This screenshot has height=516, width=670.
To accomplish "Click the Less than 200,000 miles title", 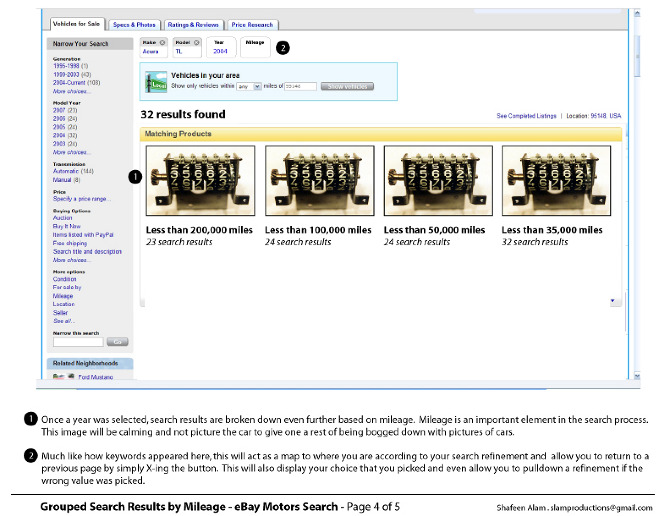I will tap(199, 230).
